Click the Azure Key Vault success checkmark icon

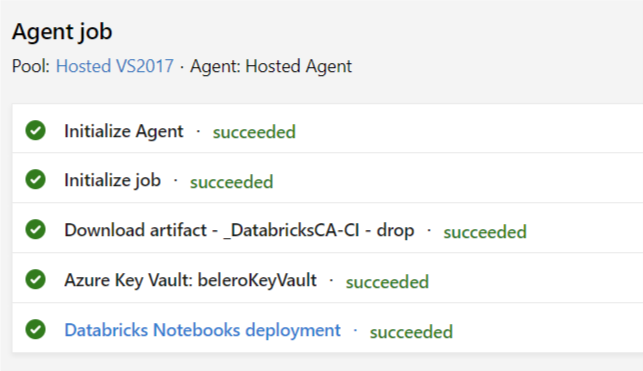36,279
